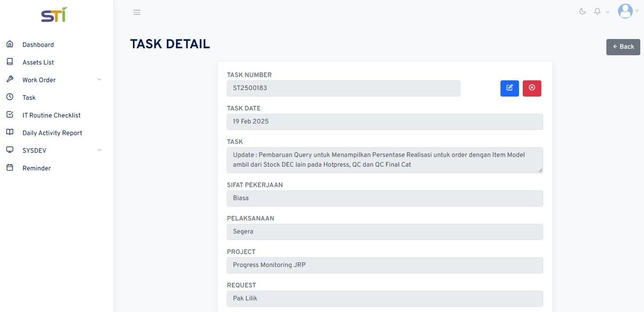The width and height of the screenshot is (644, 312).
Task: Click the blue edit task icon button
Action: pyautogui.click(x=509, y=88)
